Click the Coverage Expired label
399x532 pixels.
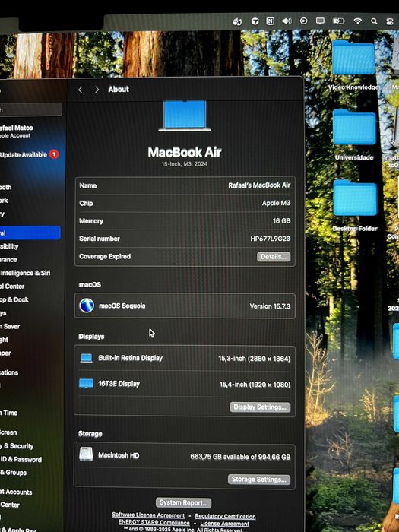pos(105,256)
